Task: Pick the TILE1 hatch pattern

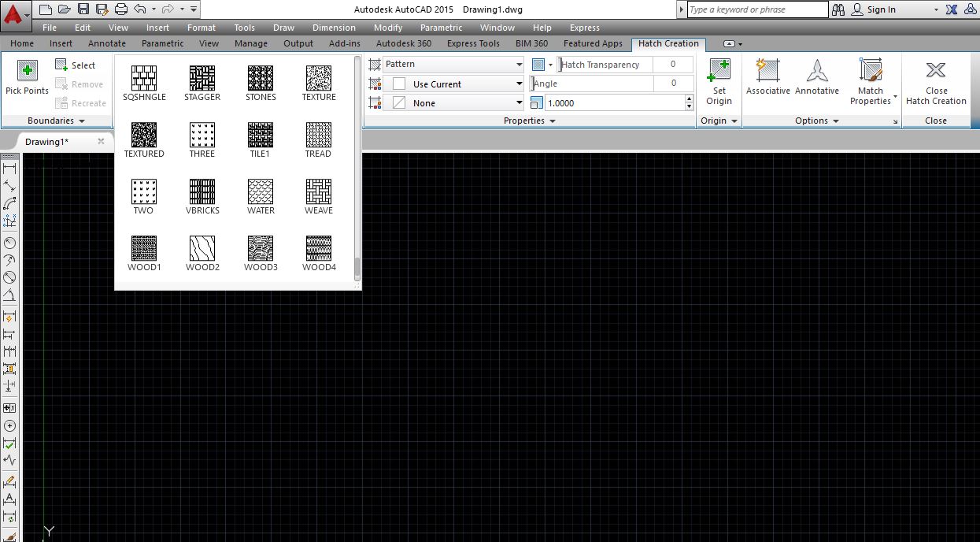Action: 261,139
